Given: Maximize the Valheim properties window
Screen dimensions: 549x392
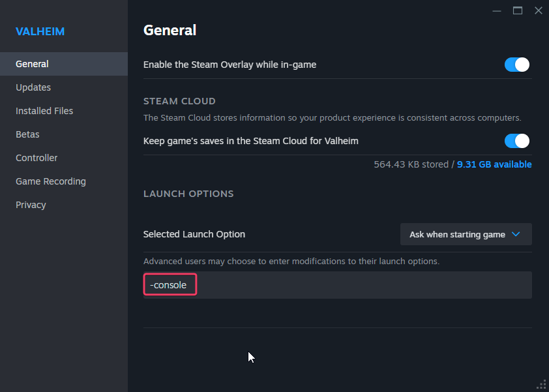Looking at the screenshot, I should (x=518, y=10).
